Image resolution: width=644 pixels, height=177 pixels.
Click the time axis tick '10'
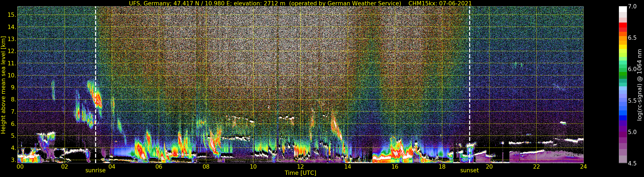[253, 167]
